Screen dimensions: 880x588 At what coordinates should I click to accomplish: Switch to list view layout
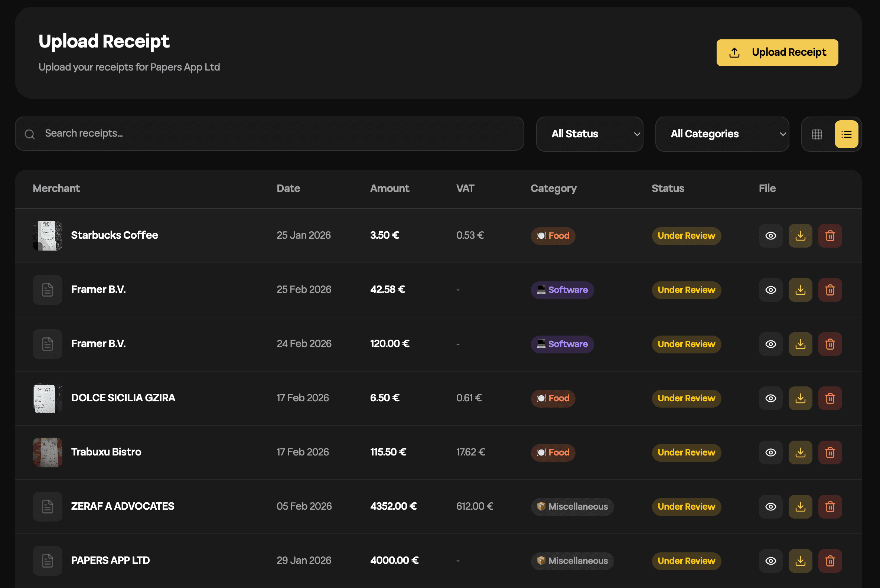click(846, 134)
